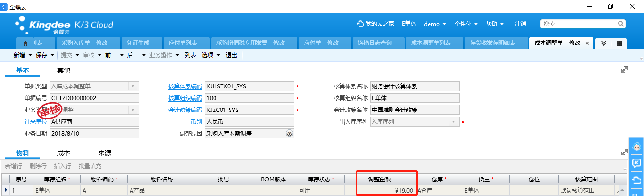Image resolution: width=644 pixels, height=196 pixels.
Task: Open the 新增 dropdown arrow
Action: pyautogui.click(x=30, y=55)
